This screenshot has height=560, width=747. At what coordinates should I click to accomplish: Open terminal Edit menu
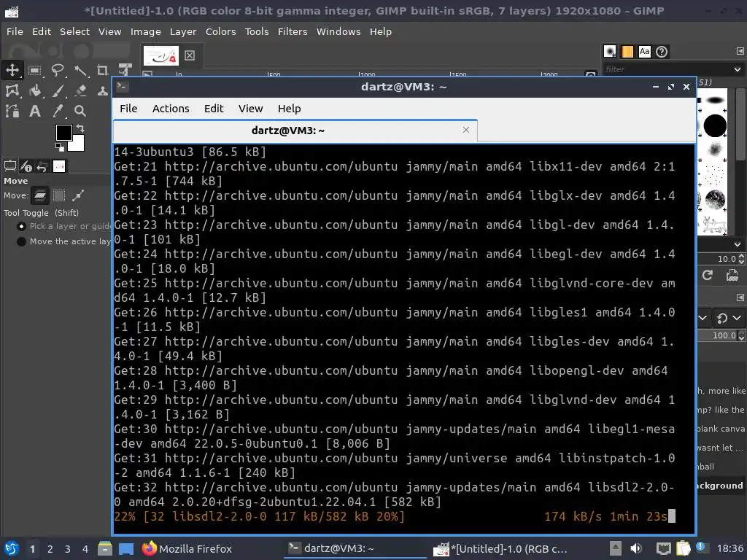coord(214,109)
